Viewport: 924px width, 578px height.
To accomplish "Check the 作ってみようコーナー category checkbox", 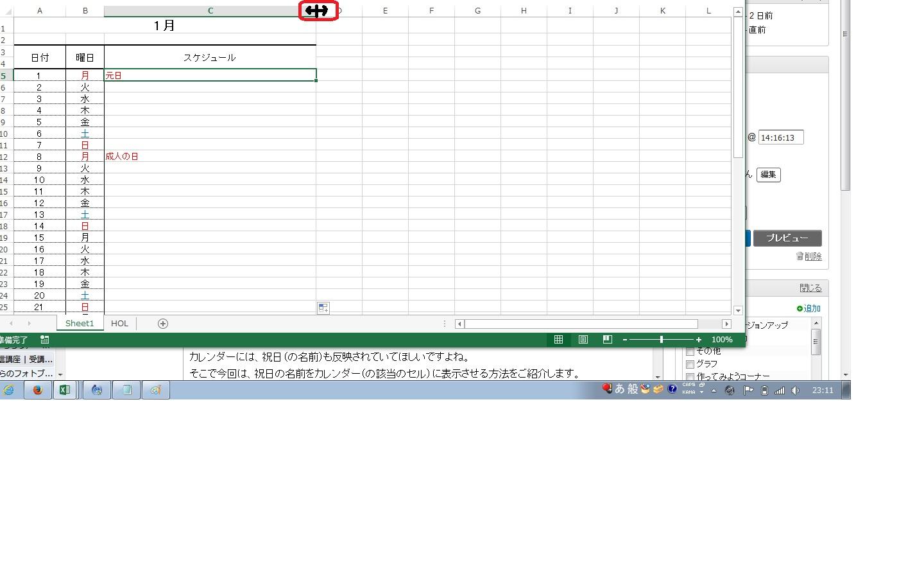I will [690, 377].
